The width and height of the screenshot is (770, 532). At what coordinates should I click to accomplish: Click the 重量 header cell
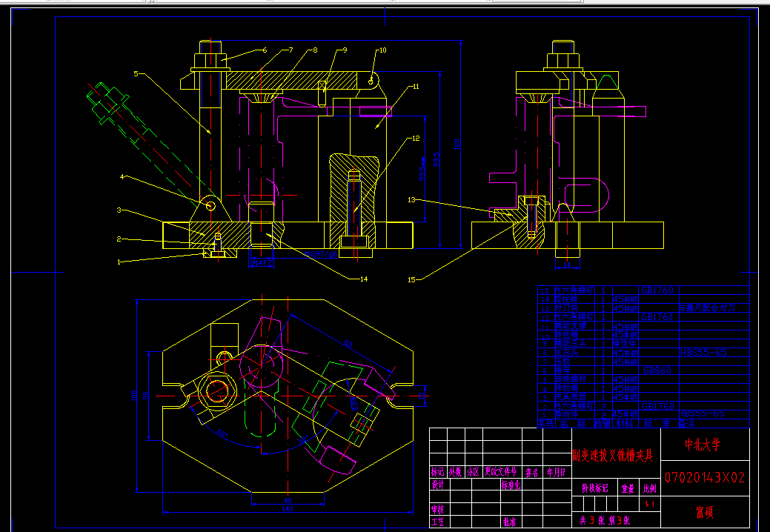point(628,488)
